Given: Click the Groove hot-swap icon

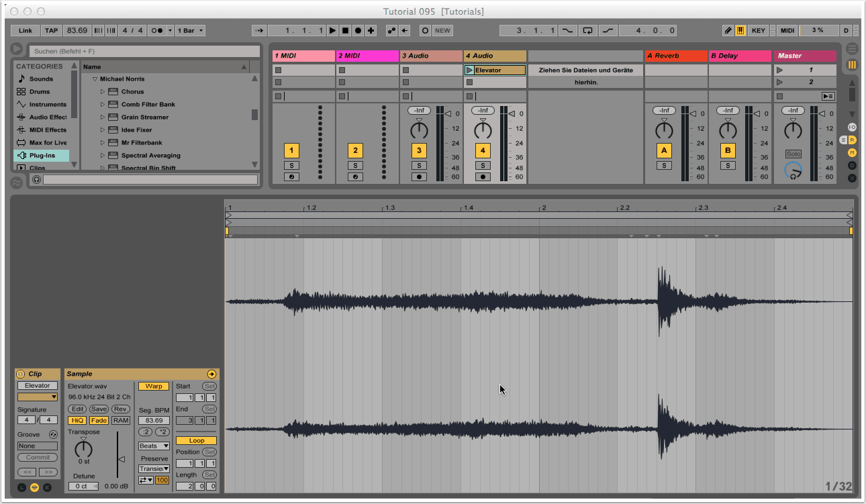Looking at the screenshot, I should (53, 434).
